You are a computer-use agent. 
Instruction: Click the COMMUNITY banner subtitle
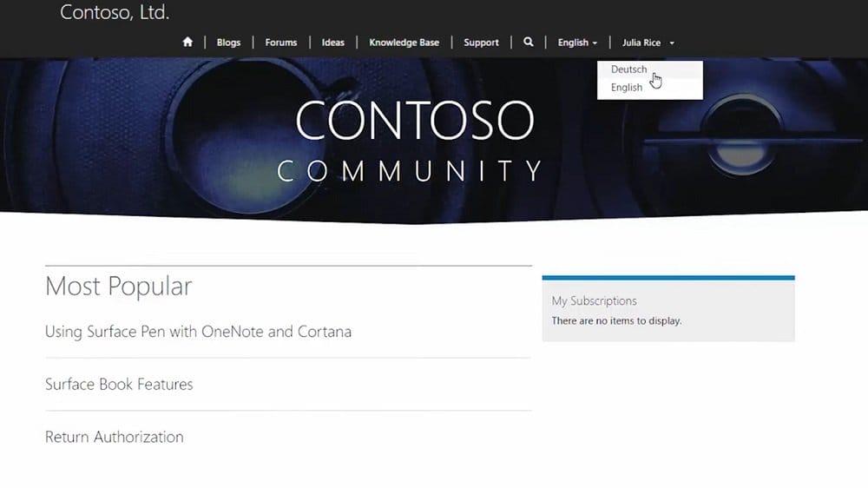[x=410, y=170]
